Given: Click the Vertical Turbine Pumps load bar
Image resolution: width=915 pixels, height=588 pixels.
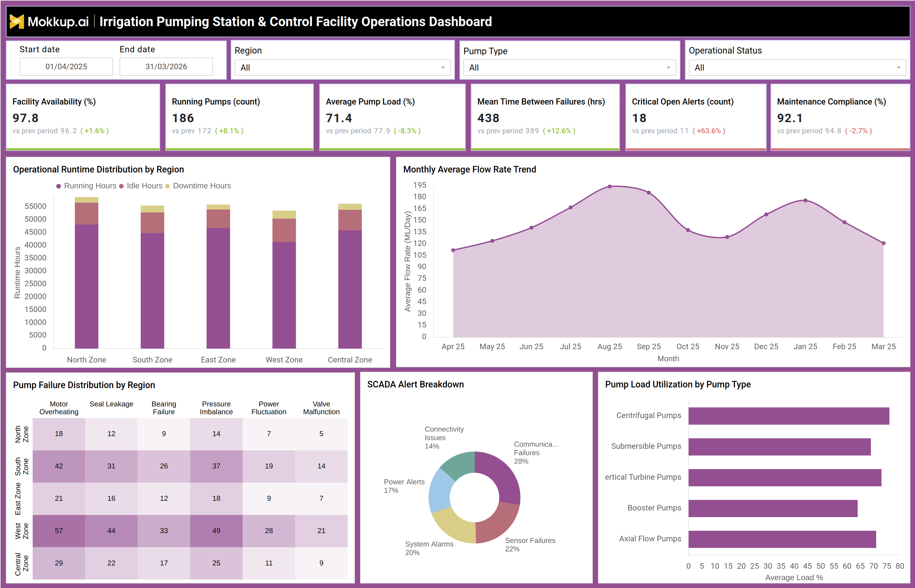Looking at the screenshot, I should tap(785, 478).
